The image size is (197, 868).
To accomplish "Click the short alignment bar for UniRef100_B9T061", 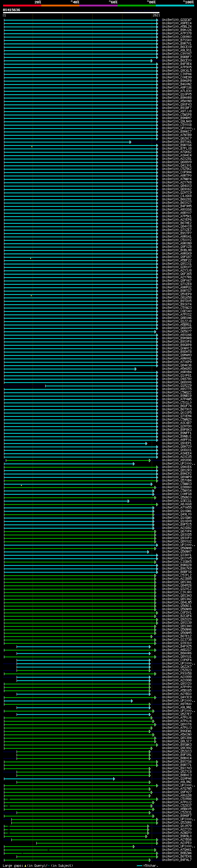I will click(68, 142).
